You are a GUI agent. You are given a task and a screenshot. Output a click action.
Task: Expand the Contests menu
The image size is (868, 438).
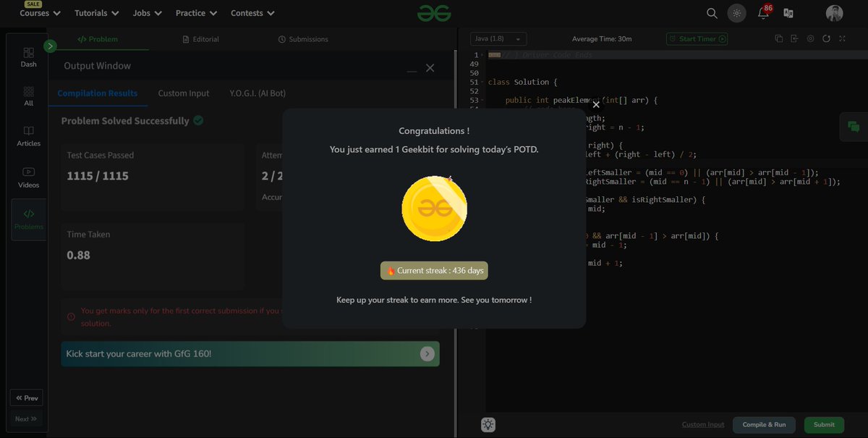tap(252, 13)
